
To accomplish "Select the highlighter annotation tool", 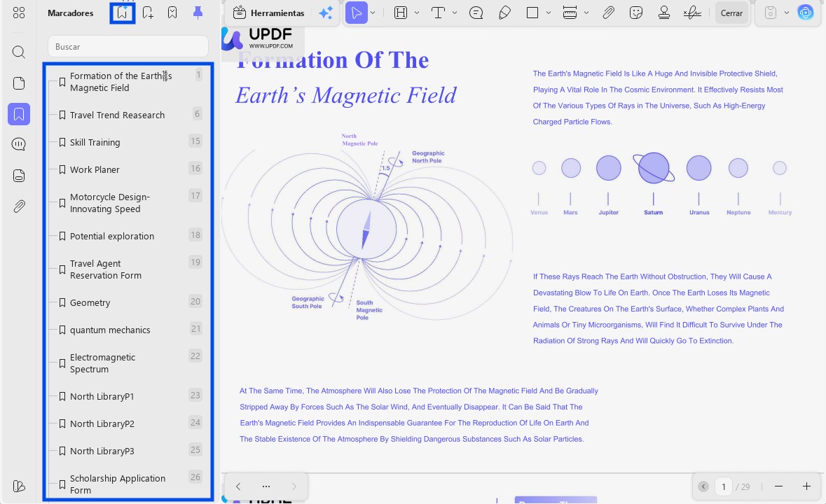I will click(x=504, y=13).
